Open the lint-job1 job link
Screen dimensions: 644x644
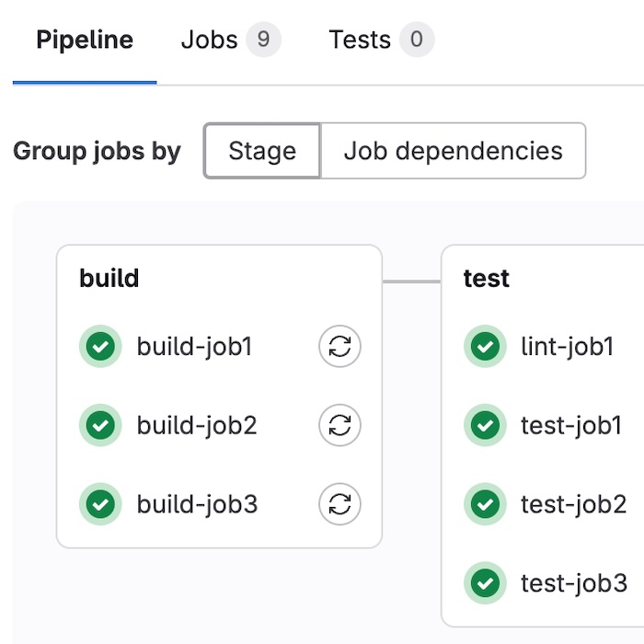(x=567, y=347)
